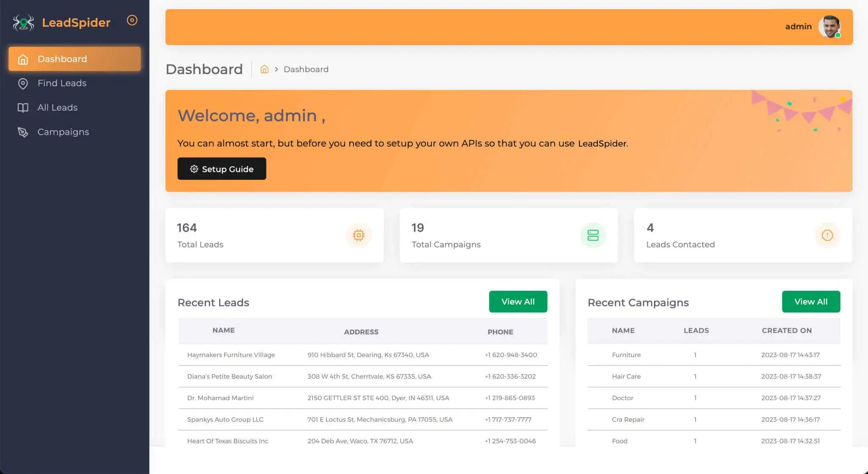Select Haymakers Furniture Village lead row
The height and width of the screenshot is (474, 868).
click(x=231, y=355)
